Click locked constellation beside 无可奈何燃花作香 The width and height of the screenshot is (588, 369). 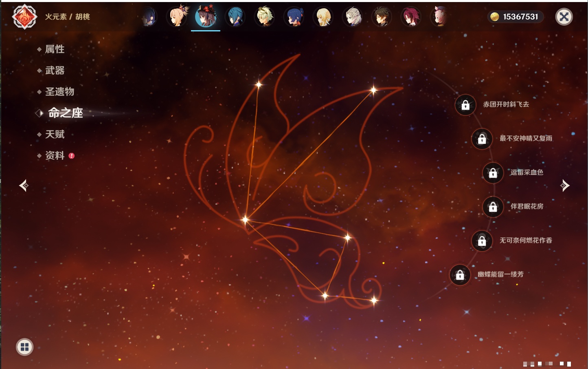pyautogui.click(x=482, y=241)
